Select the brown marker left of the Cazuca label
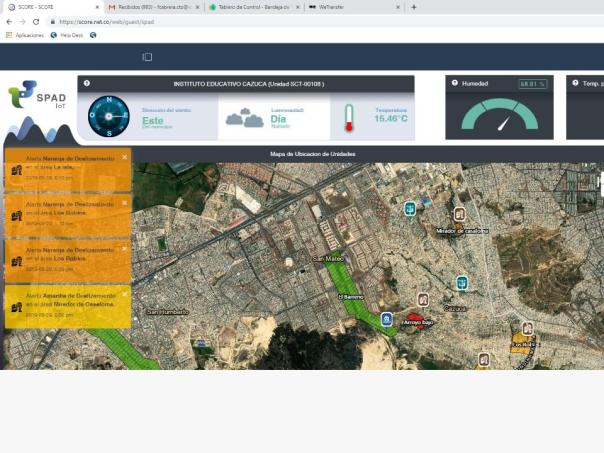Viewport: 604px width, 453px height. coord(423,299)
